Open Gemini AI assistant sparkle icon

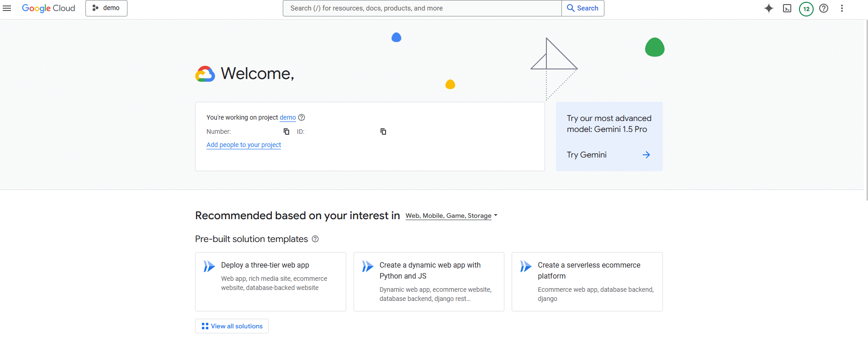(769, 8)
